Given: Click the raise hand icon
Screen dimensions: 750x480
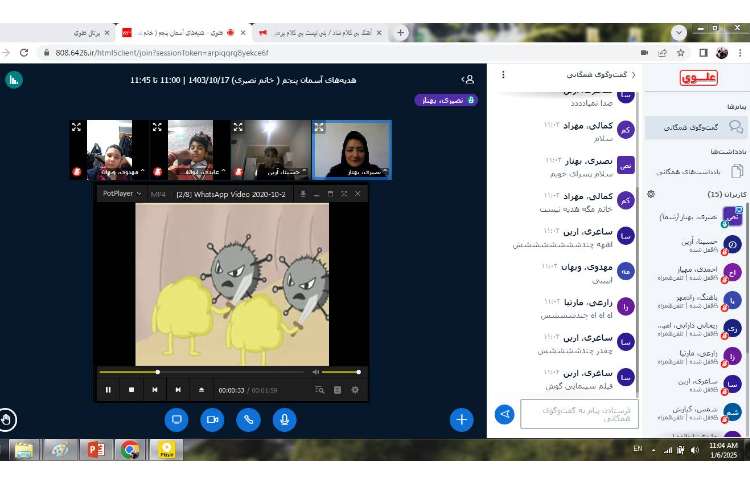Looking at the screenshot, I should click(8, 419).
